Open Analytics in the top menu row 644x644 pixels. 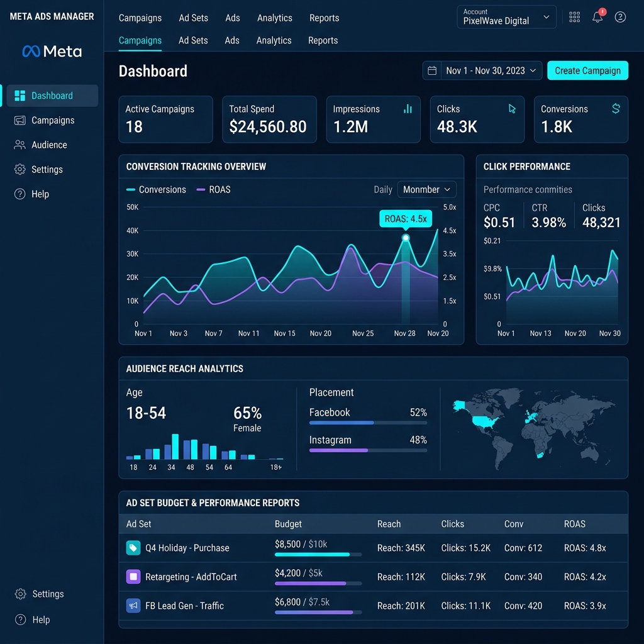point(275,18)
